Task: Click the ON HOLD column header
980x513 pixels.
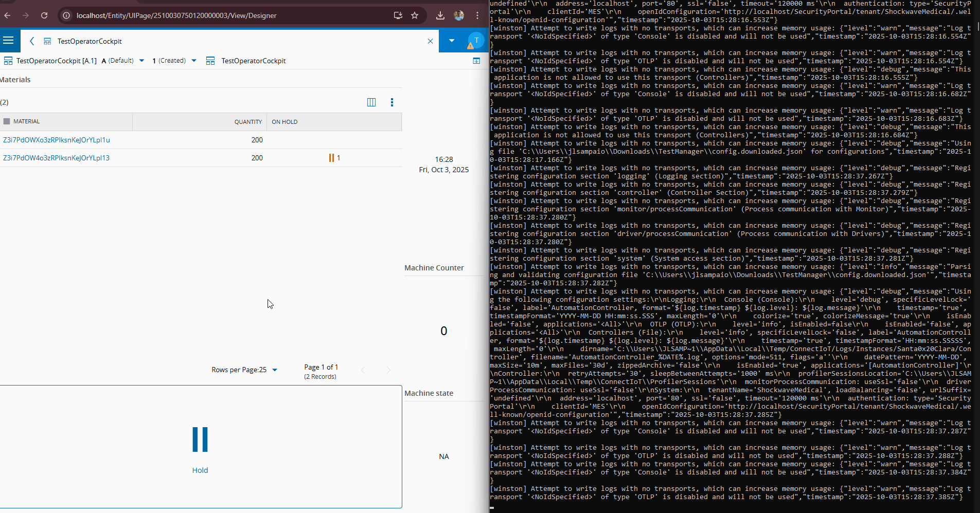Action: (284, 122)
